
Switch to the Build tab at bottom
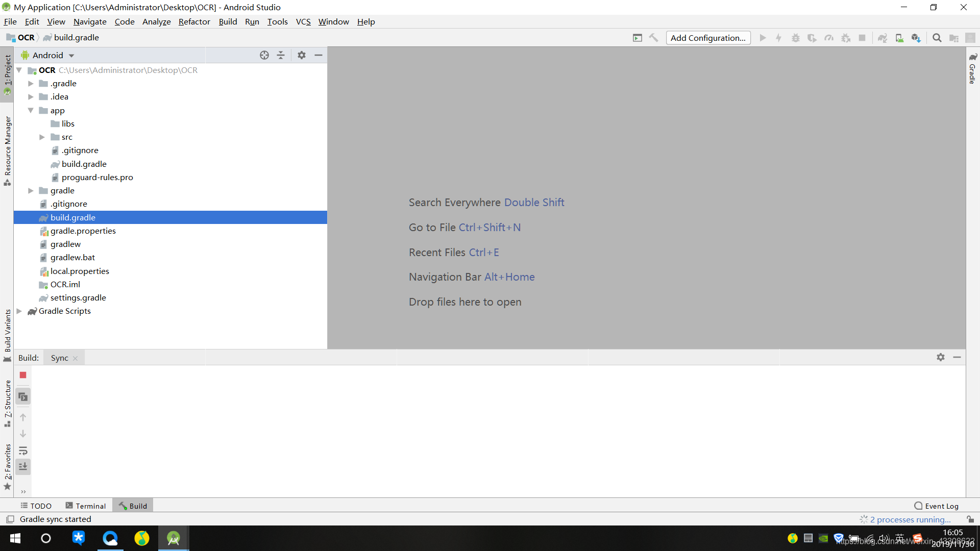tap(133, 506)
